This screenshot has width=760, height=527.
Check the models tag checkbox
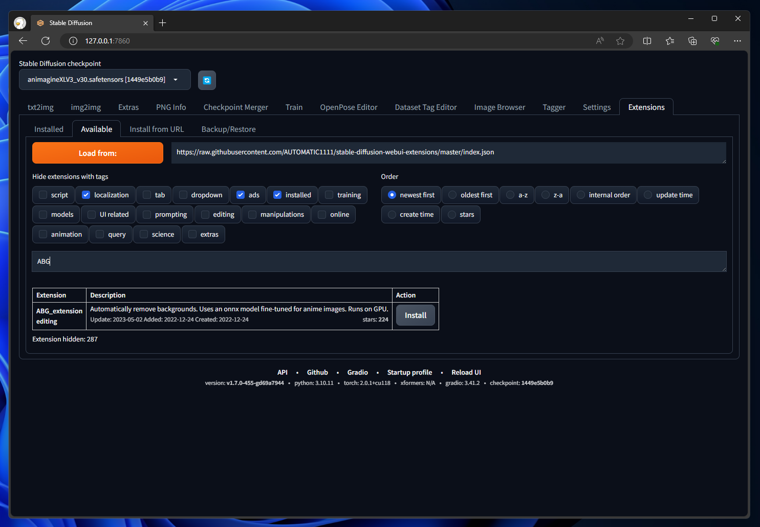[43, 214]
